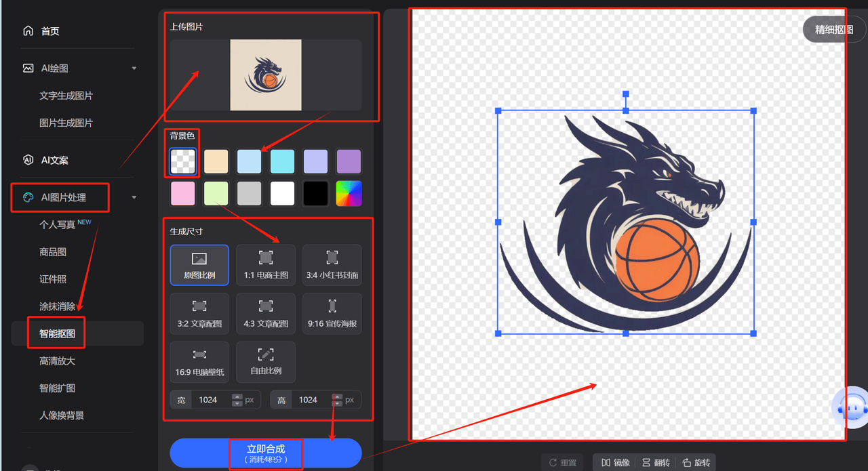Click the 立即合成 generate button
Image resolution: width=868 pixels, height=471 pixels.
click(x=265, y=453)
